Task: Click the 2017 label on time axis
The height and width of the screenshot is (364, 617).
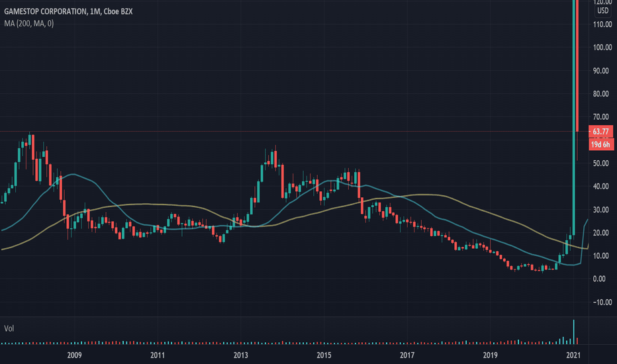Action: pos(407,355)
